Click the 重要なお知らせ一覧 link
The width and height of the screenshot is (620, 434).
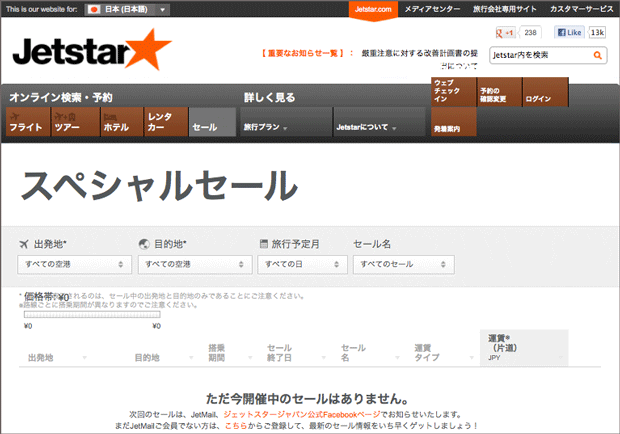(302, 53)
